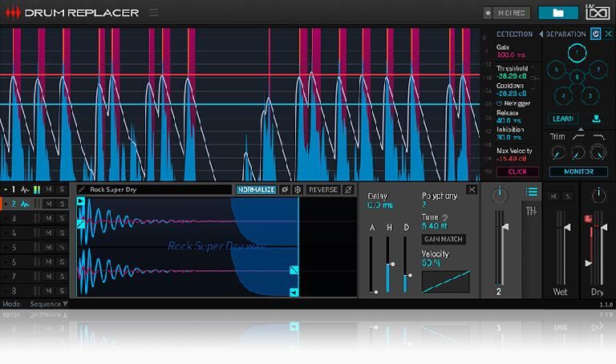Mute track 2
616x364 pixels.
[49, 204]
